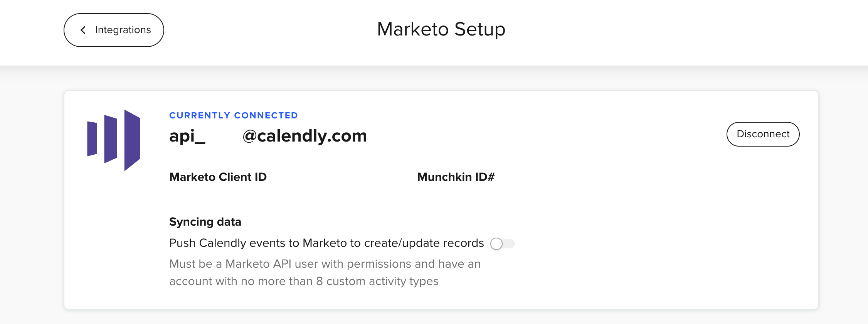Click the Disconnect button
The width and height of the screenshot is (868, 324).
(762, 134)
